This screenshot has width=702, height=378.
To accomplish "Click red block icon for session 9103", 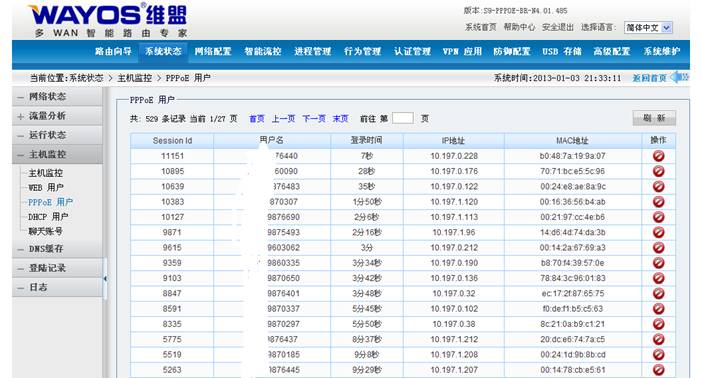I will point(658,278).
